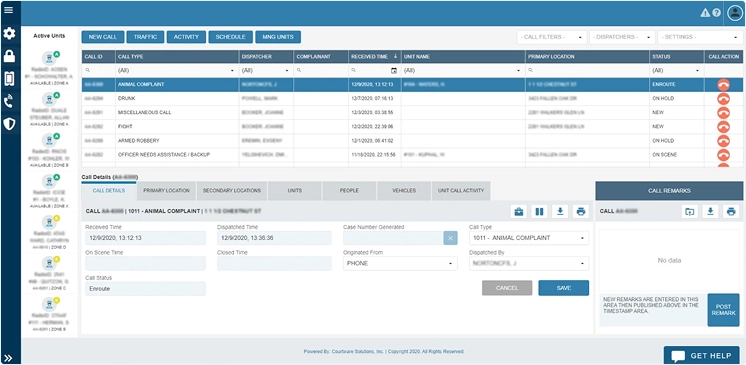Switch to People tab
This screenshot has width=746, height=365.
(349, 191)
